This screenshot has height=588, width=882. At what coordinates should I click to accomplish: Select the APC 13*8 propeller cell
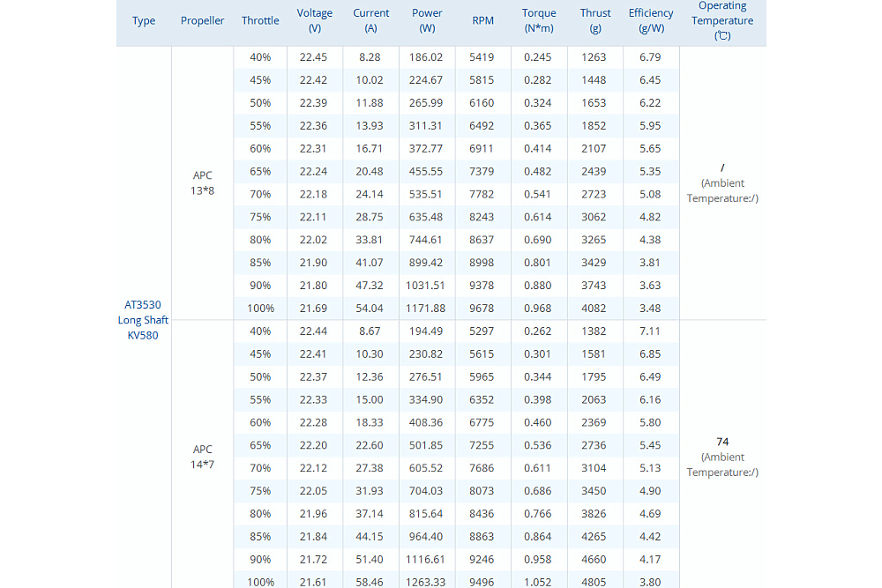pyautogui.click(x=203, y=182)
